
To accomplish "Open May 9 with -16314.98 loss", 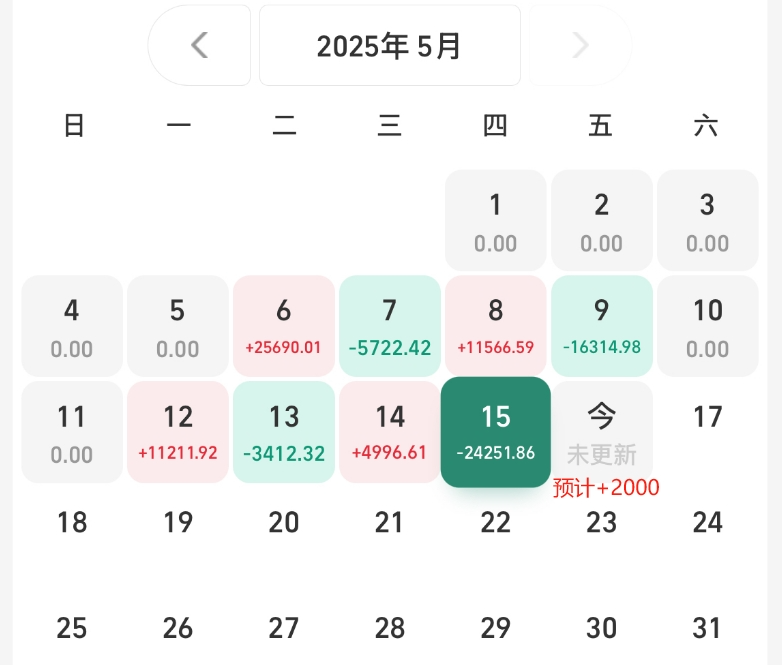I will (x=602, y=326).
